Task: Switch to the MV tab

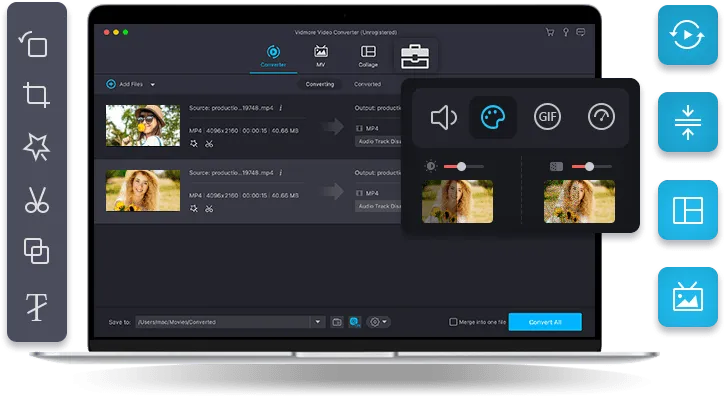Action: (320, 56)
